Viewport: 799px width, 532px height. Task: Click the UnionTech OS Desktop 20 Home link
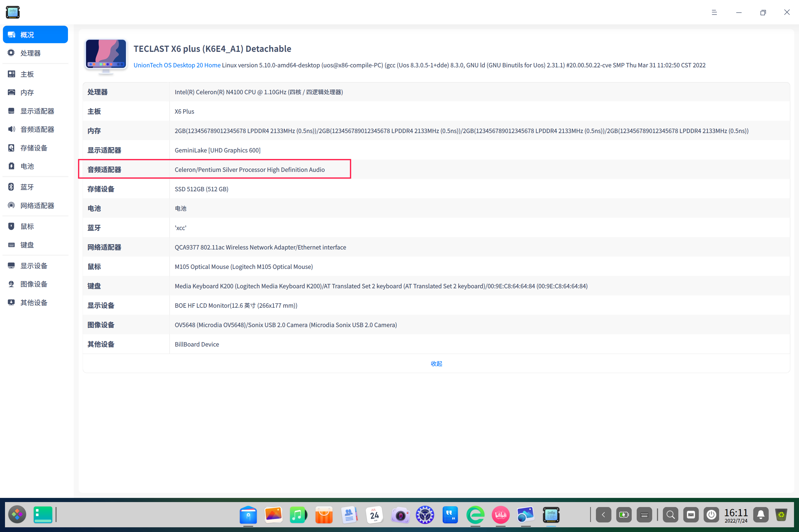(x=177, y=65)
